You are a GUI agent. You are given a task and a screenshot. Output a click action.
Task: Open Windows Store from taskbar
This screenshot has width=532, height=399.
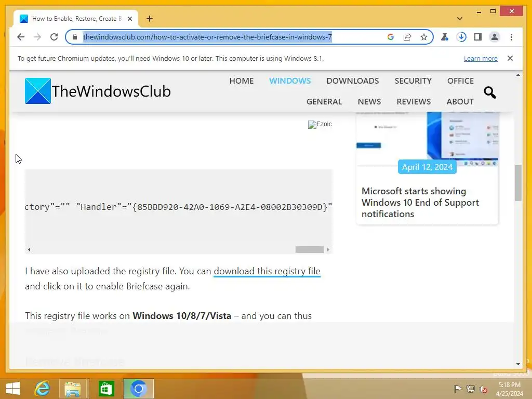pos(106,389)
